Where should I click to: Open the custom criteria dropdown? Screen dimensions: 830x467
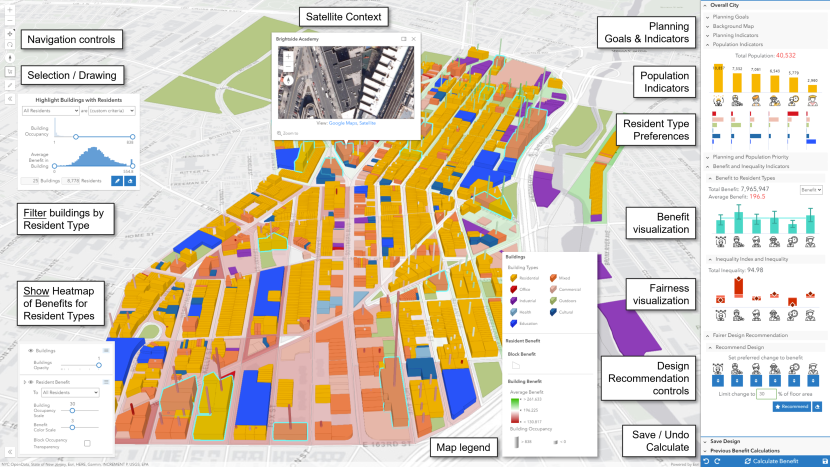coord(112,111)
